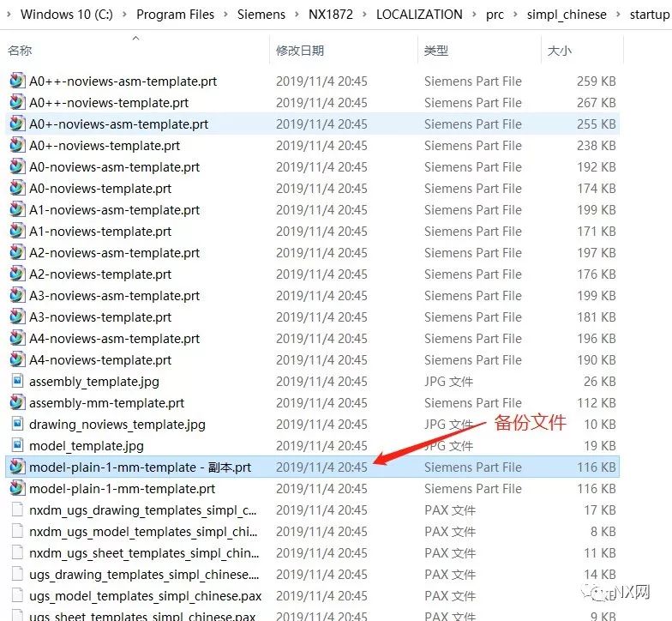The height and width of the screenshot is (621, 672).
Task: Navigate to startup folder in address bar
Action: pos(650,14)
